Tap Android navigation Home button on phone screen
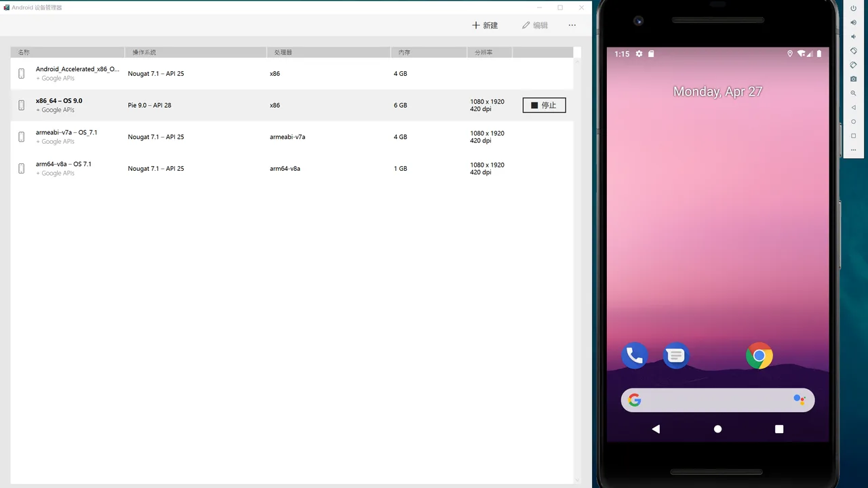This screenshot has height=488, width=868. tap(717, 429)
